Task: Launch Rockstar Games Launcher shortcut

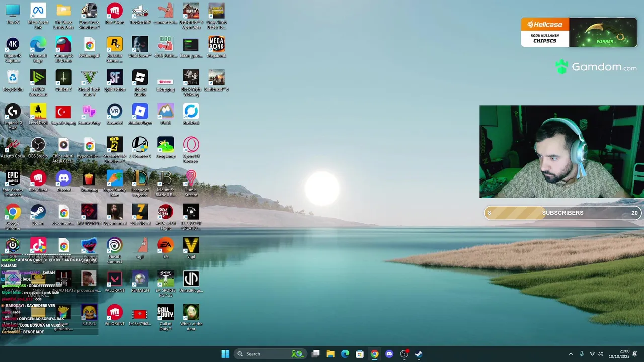Action: (115, 49)
